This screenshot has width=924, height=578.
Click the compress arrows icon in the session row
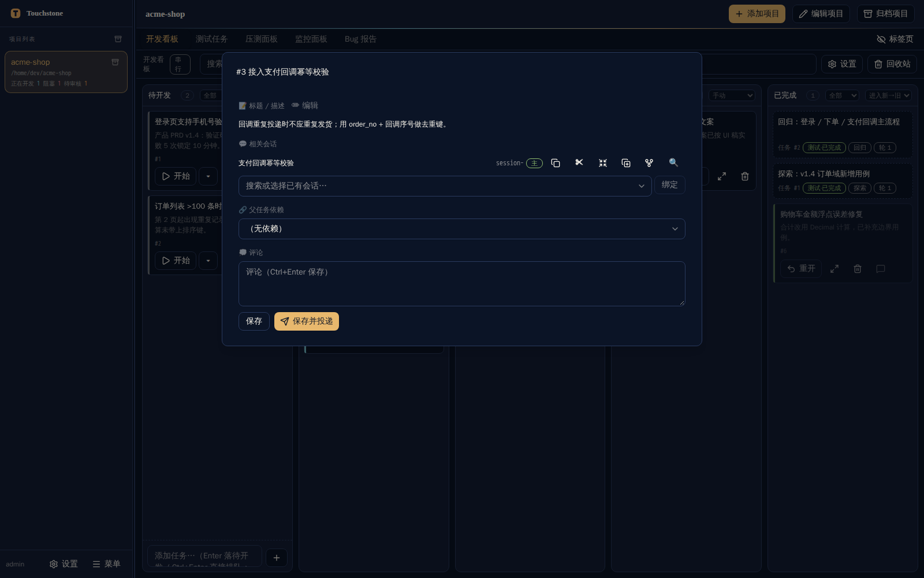click(603, 163)
